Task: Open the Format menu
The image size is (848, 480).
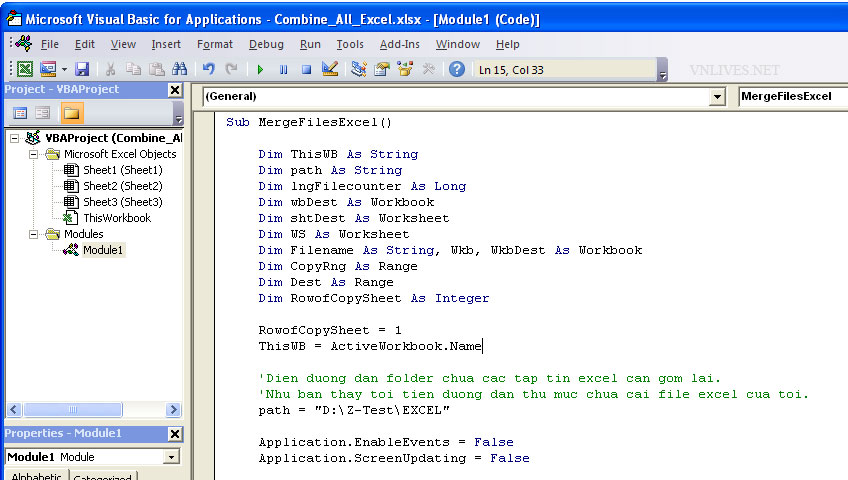Action: (215, 44)
